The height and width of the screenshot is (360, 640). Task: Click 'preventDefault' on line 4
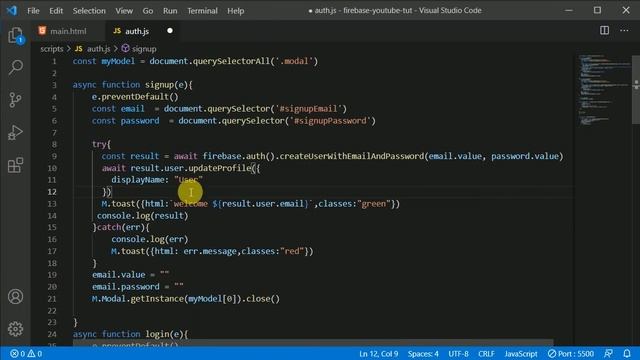pyautogui.click(x=135, y=97)
